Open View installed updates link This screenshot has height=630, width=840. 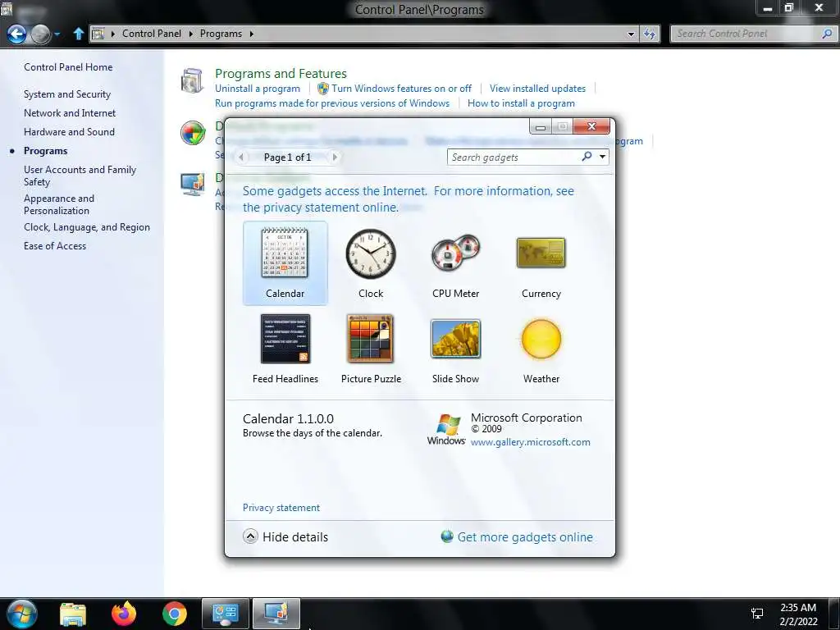(537, 89)
